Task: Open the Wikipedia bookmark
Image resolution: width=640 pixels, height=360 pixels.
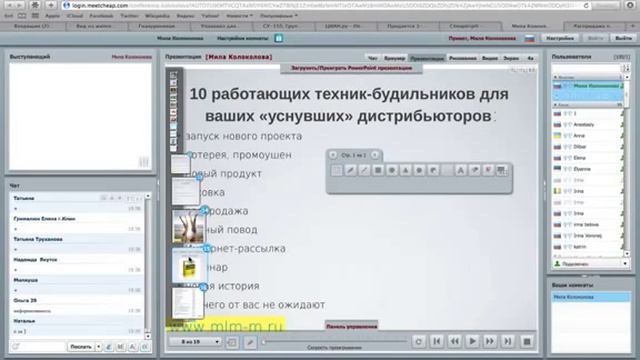Action: tap(157, 16)
